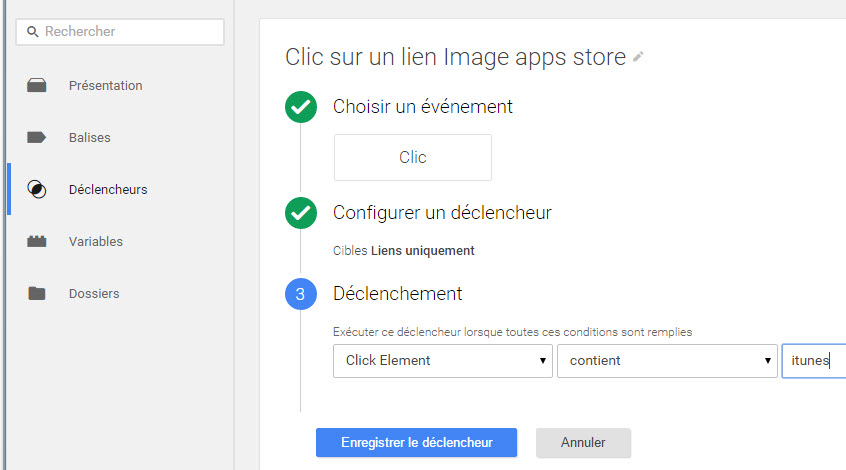Click the Dossiers folder icon
Viewport: 846px width, 470px height.
[x=37, y=294]
